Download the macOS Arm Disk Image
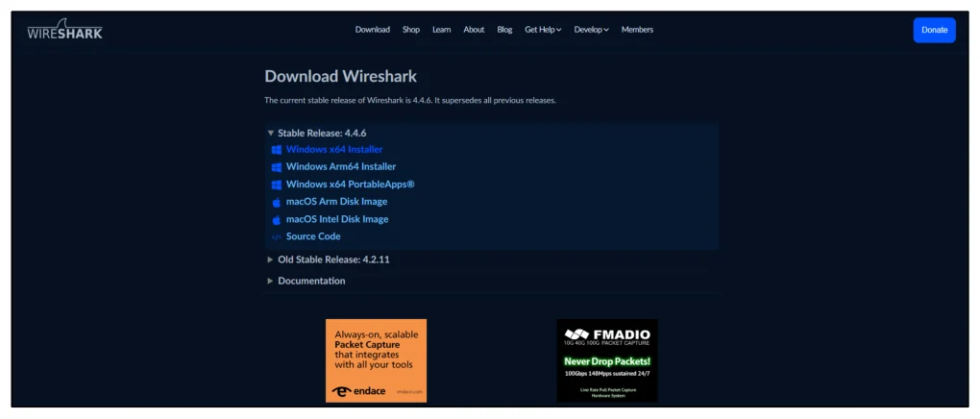The width and height of the screenshot is (980, 419). pos(337,202)
